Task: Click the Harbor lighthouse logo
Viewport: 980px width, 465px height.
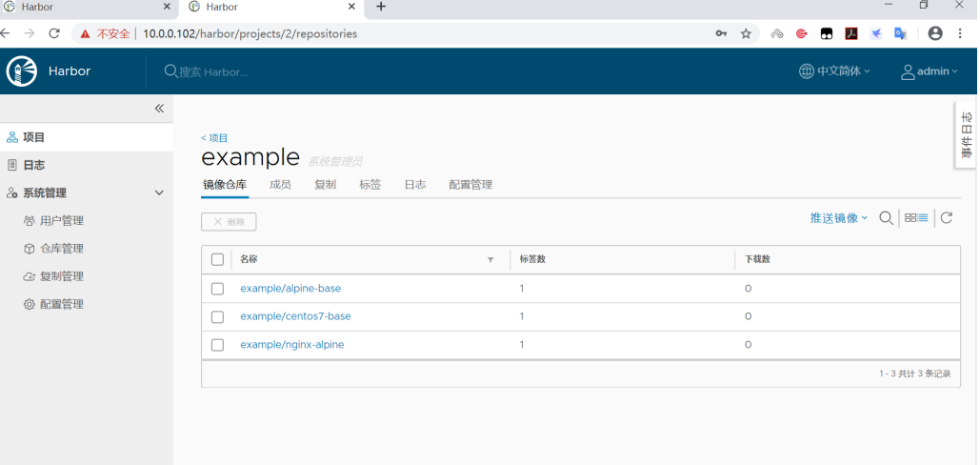Action: [x=21, y=71]
